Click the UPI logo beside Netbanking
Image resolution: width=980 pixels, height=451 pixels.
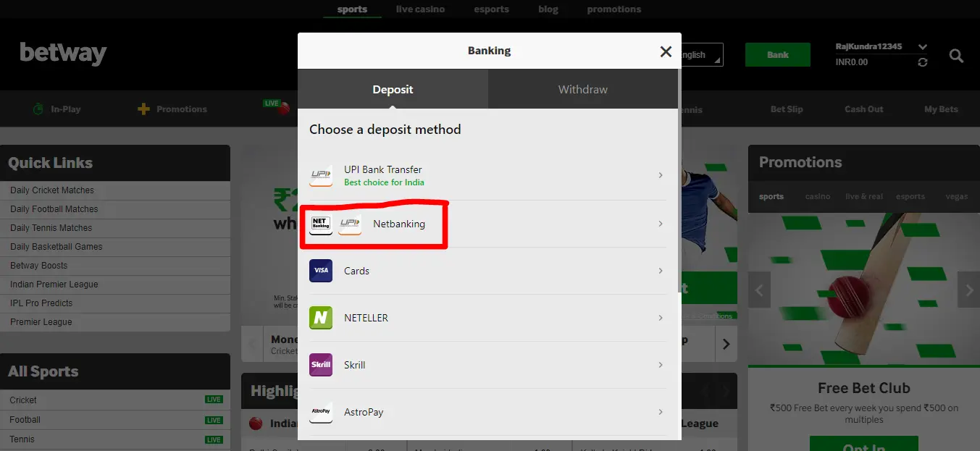(350, 224)
